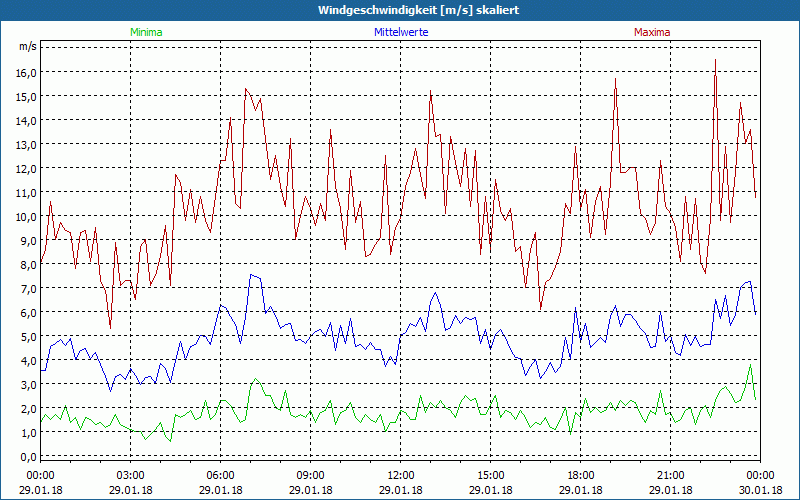
Task: Click the red Maxima legend label
Action: [652, 32]
